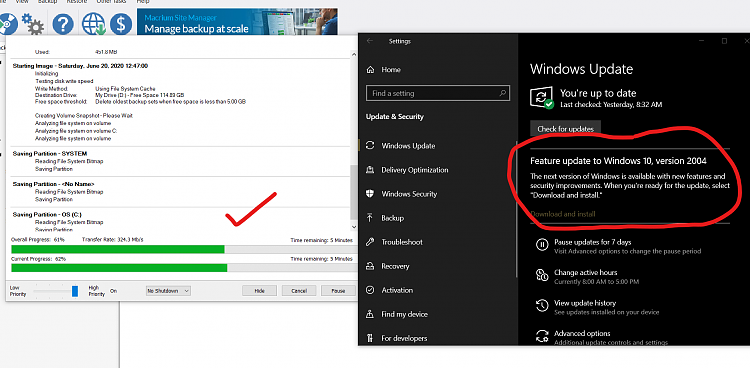Maximize the Settings window
The image size is (750, 368).
(724, 41)
